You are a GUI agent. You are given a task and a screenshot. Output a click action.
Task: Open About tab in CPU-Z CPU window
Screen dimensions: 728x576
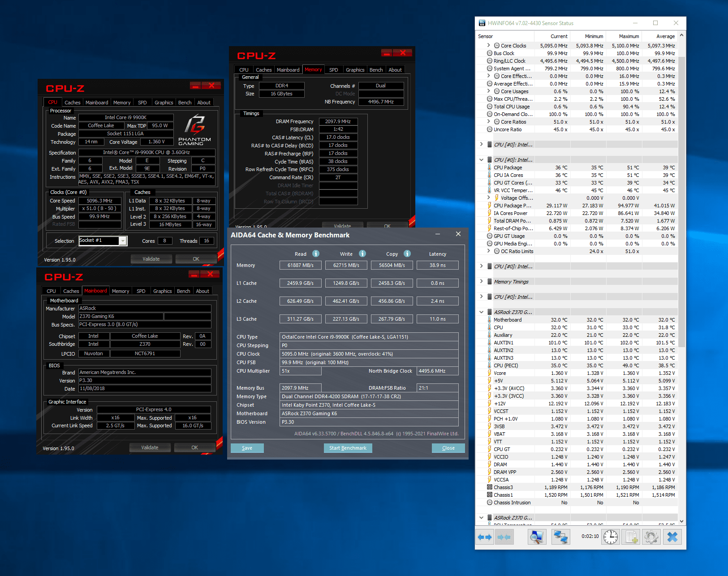pyautogui.click(x=204, y=103)
